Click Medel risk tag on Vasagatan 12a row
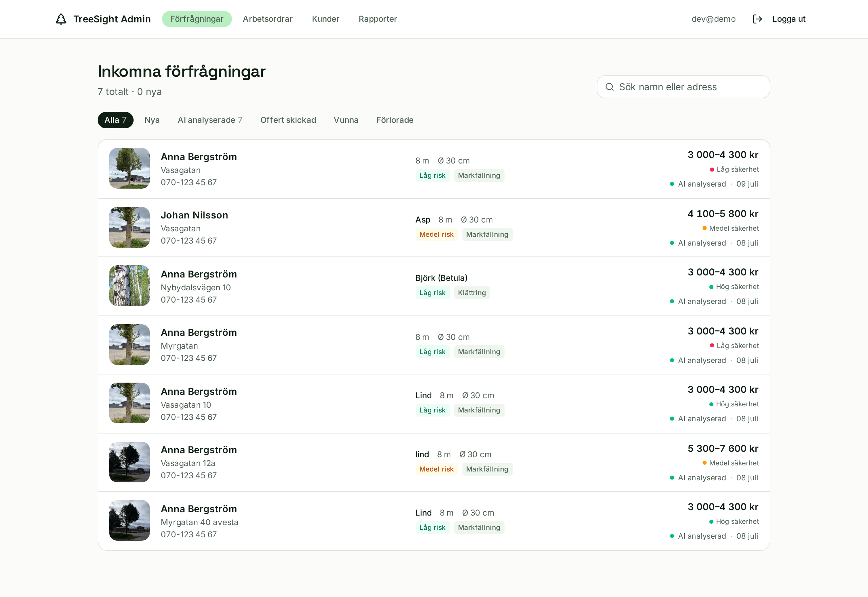Screen dimensions: 868x597 (436, 469)
